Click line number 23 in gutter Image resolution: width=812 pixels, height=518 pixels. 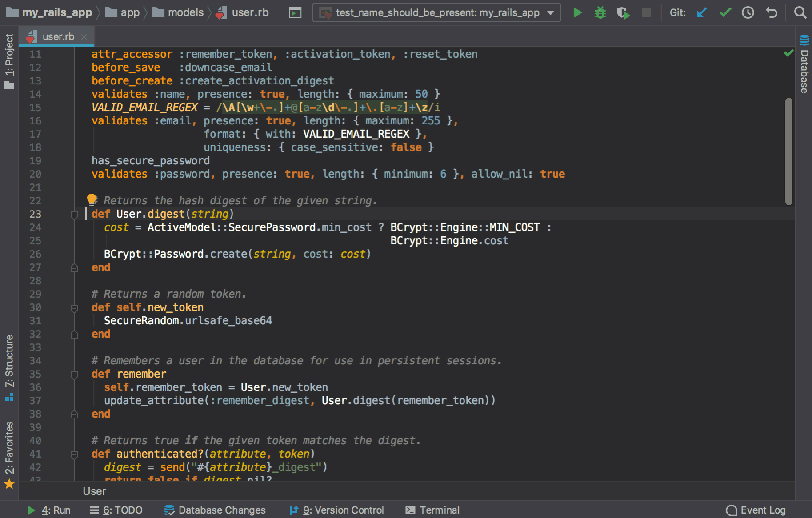[x=36, y=214]
